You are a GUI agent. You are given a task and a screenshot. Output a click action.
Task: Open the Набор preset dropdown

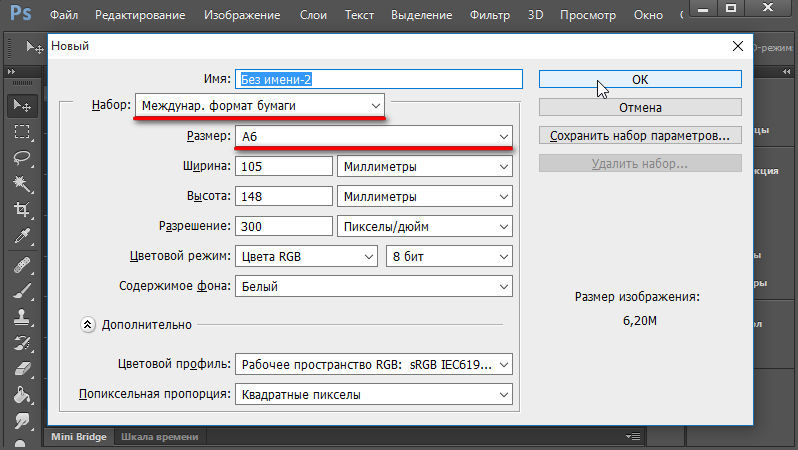click(x=261, y=105)
